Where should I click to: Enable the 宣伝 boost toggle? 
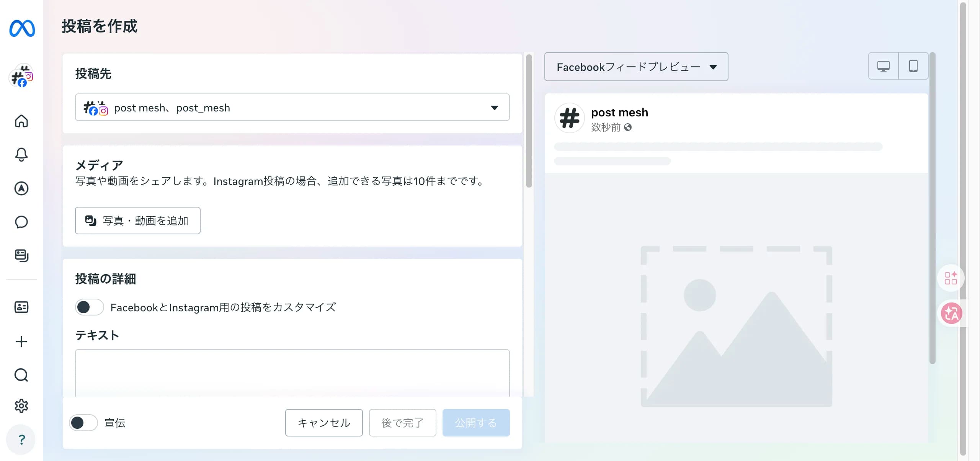83,423
